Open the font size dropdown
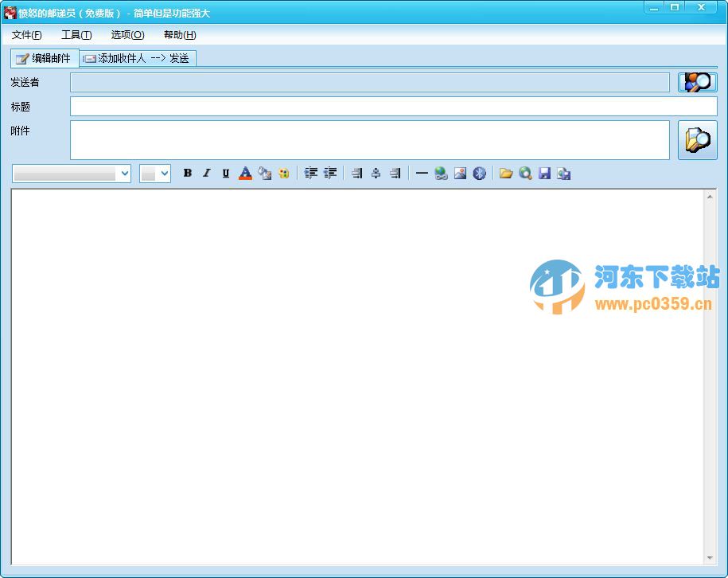 (x=156, y=173)
